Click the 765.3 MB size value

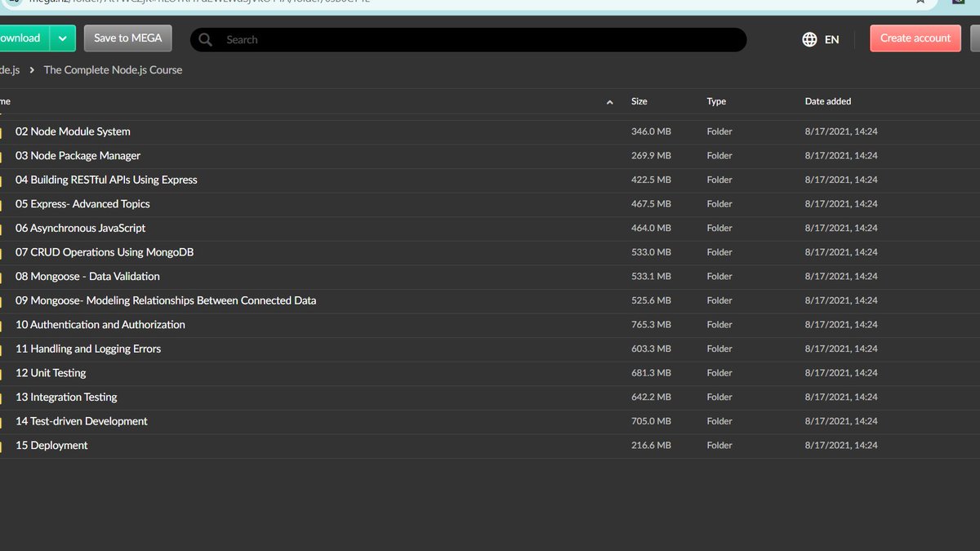click(651, 325)
